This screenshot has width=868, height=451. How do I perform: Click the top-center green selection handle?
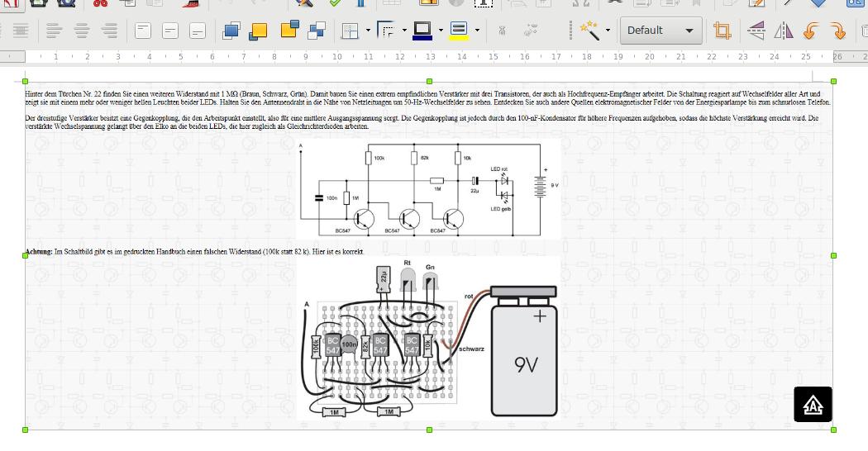(x=430, y=81)
